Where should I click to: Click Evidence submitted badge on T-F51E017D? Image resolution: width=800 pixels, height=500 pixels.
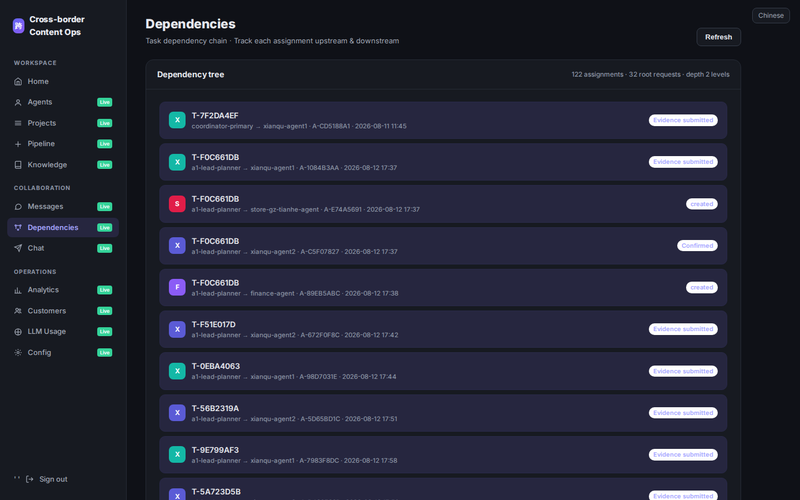click(x=683, y=329)
